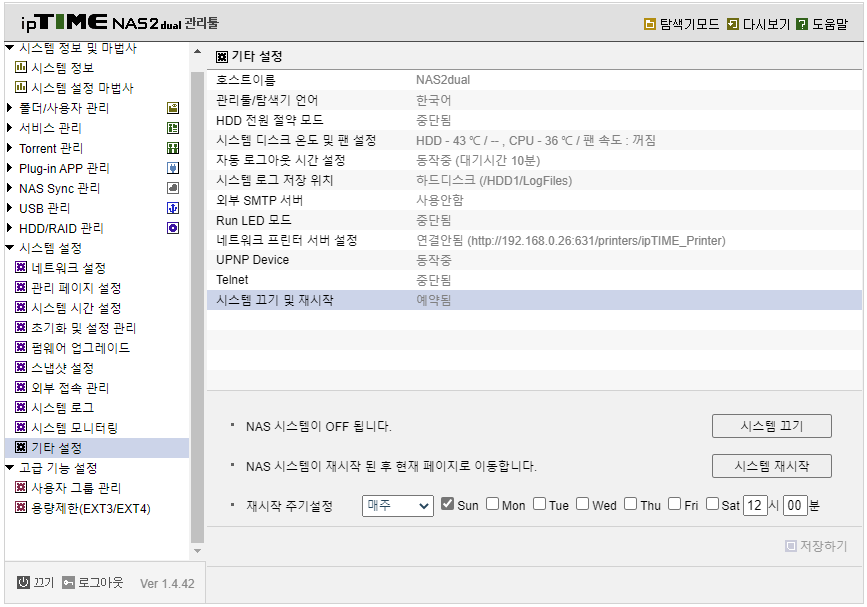
Task: Open the 외부 SMTP 서버 row
Action: tap(534, 200)
